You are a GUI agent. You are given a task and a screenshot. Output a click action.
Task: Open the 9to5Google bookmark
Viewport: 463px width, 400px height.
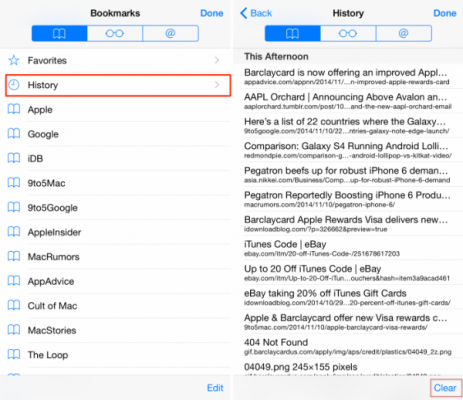116,207
